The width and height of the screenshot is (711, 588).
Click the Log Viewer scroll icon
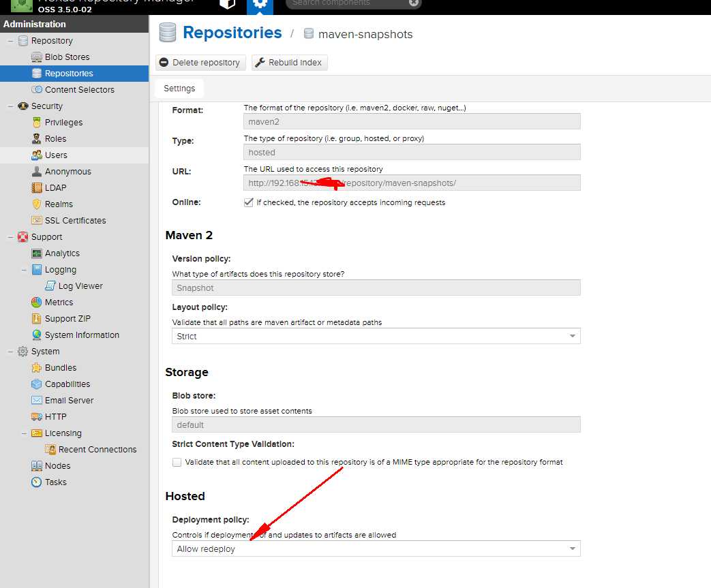50,286
